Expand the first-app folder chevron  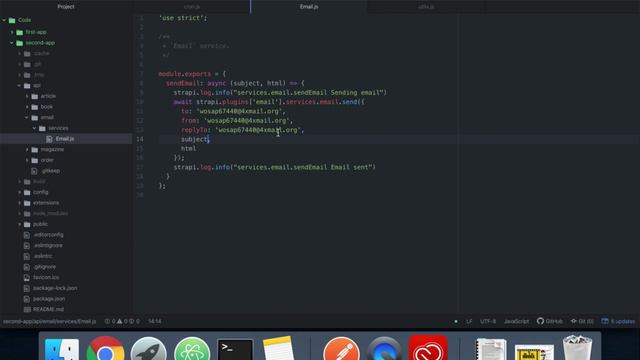12,32
